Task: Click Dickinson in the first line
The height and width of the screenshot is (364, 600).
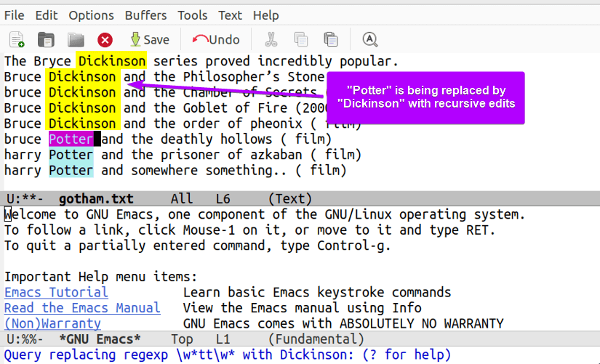Action: (111, 61)
